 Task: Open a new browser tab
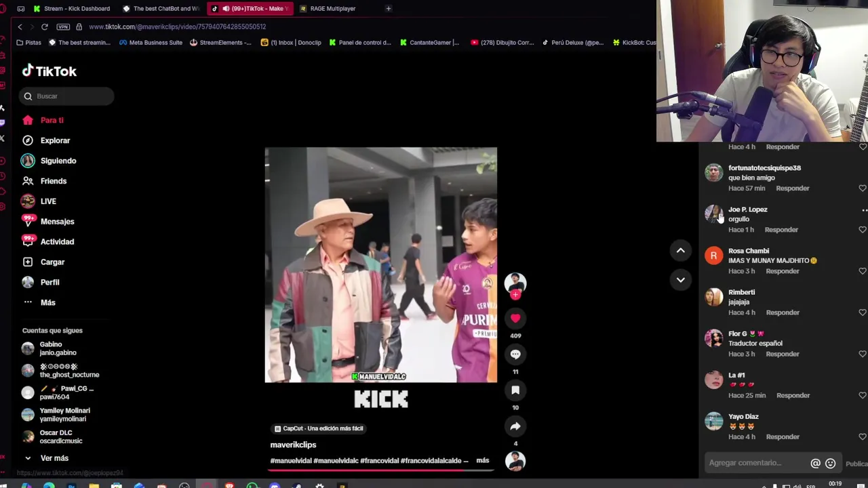pyautogui.click(x=388, y=9)
